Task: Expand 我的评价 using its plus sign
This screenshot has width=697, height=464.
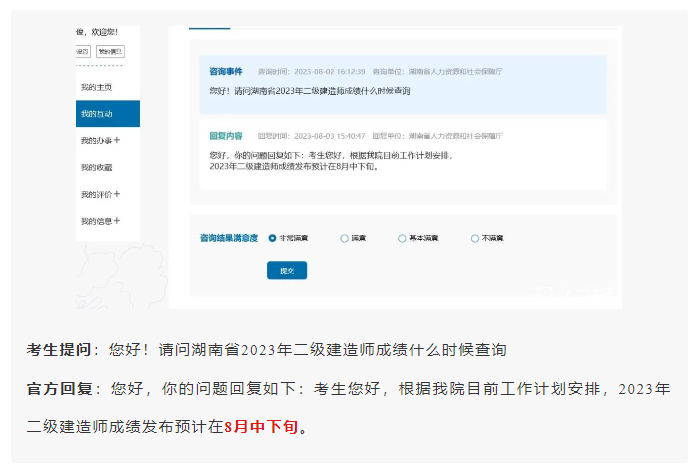Action: pos(117,194)
